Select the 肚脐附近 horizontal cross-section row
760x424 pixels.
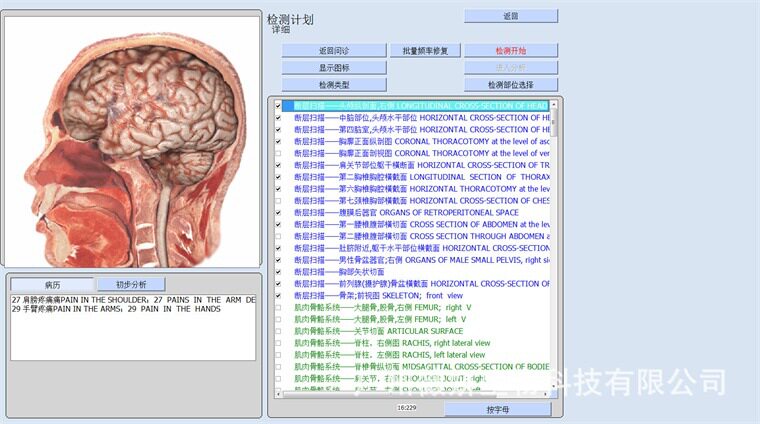pos(422,248)
